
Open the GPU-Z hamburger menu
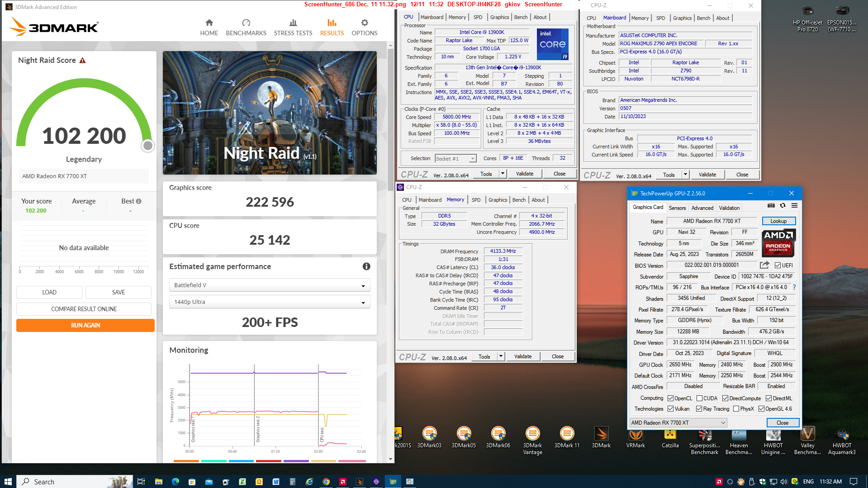(x=794, y=205)
